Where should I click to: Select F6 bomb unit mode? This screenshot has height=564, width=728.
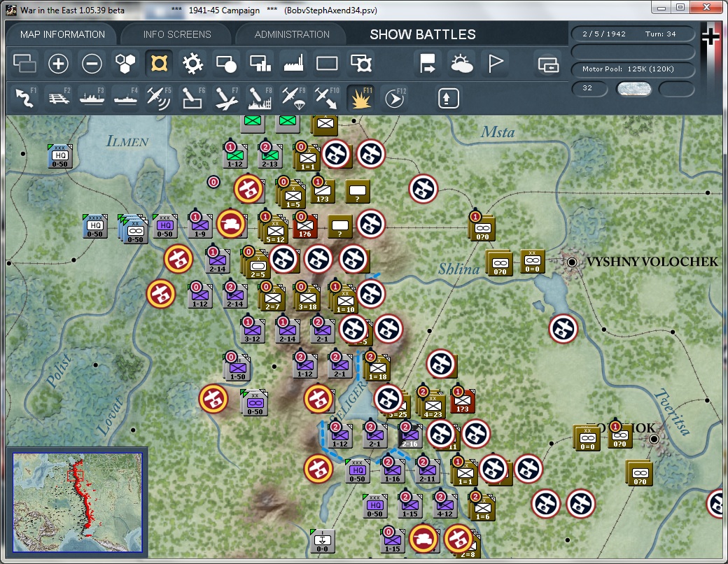pos(192,98)
